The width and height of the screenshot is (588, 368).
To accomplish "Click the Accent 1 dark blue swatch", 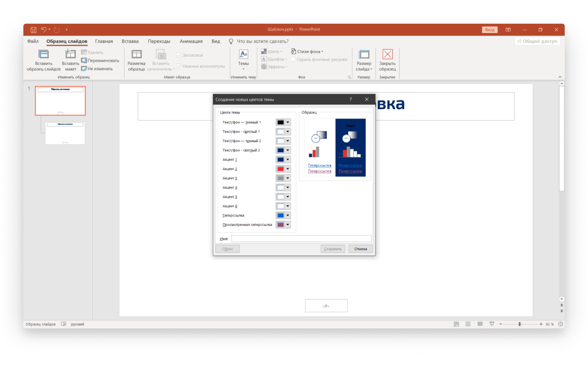I will click(280, 160).
